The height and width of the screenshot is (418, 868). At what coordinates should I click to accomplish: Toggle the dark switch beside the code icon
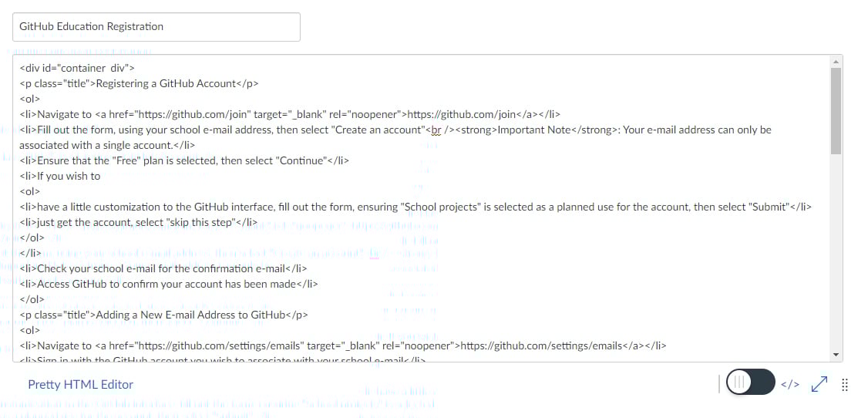pyautogui.click(x=750, y=382)
